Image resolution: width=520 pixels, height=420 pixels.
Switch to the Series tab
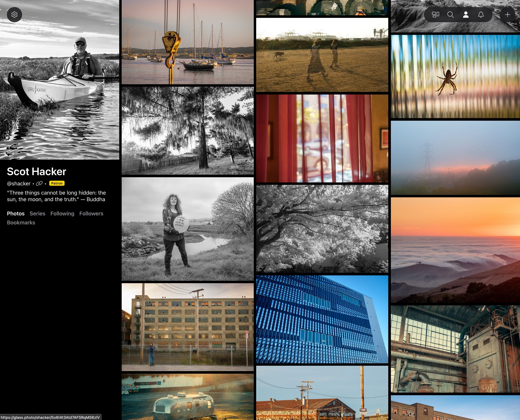37,214
